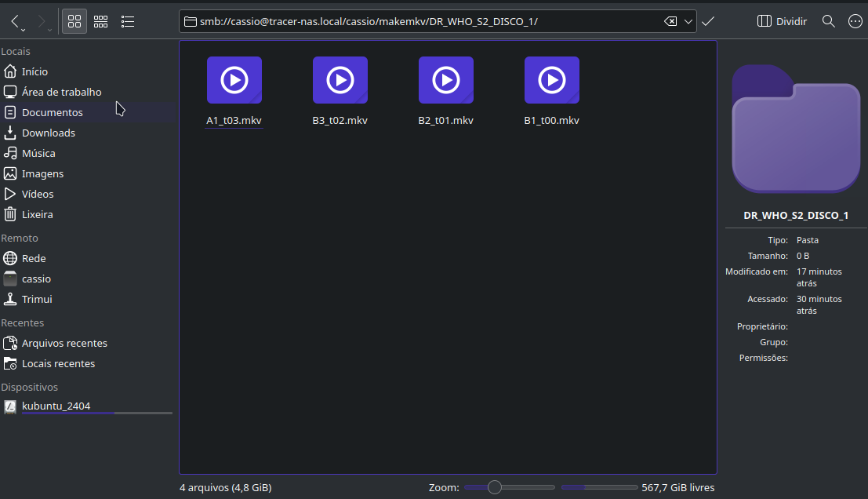Open back history dropdown arrow
The height and width of the screenshot is (499, 868).
24,30
